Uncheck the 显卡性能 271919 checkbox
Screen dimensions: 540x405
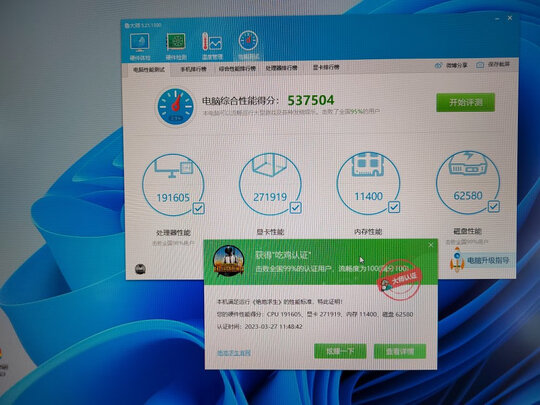[295, 208]
